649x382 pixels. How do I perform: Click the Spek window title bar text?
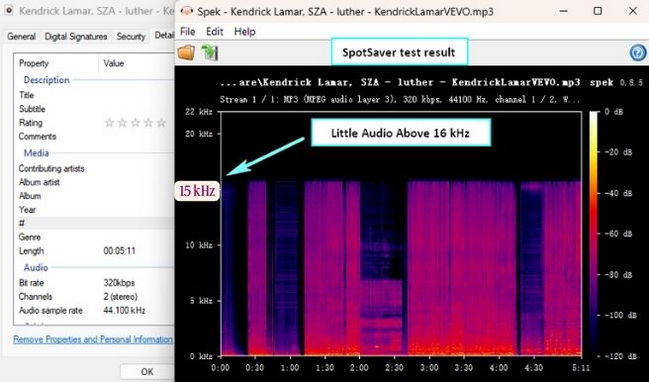[345, 11]
